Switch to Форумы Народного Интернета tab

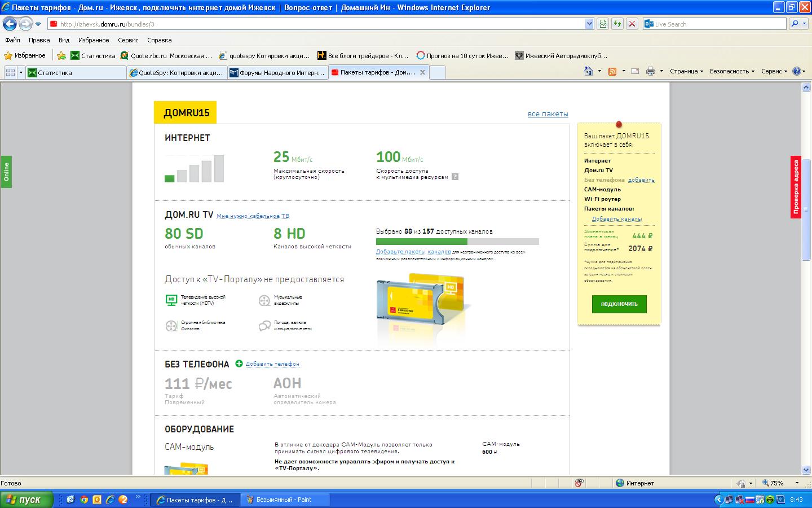278,72
